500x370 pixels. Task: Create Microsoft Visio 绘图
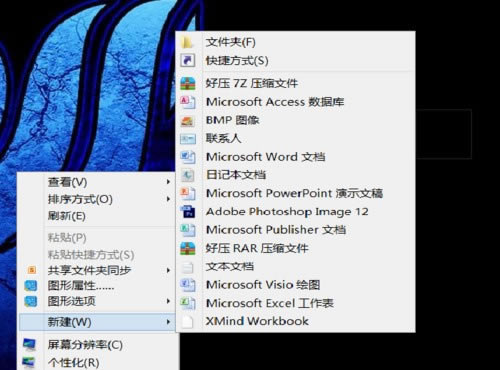point(295,285)
